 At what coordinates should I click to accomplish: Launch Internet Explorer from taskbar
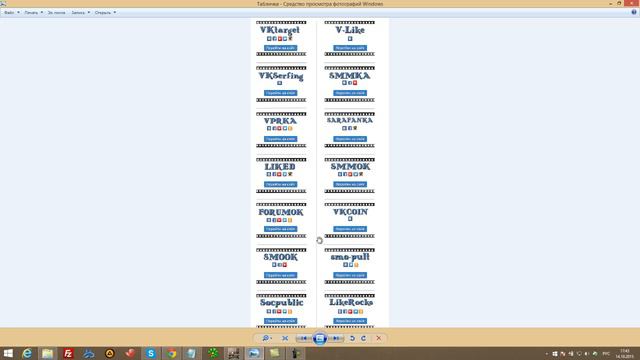coord(27,353)
